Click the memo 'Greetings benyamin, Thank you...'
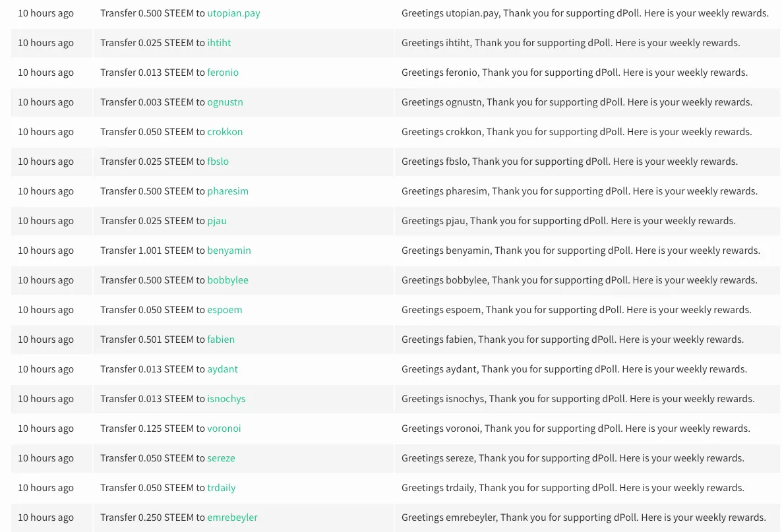 point(581,251)
